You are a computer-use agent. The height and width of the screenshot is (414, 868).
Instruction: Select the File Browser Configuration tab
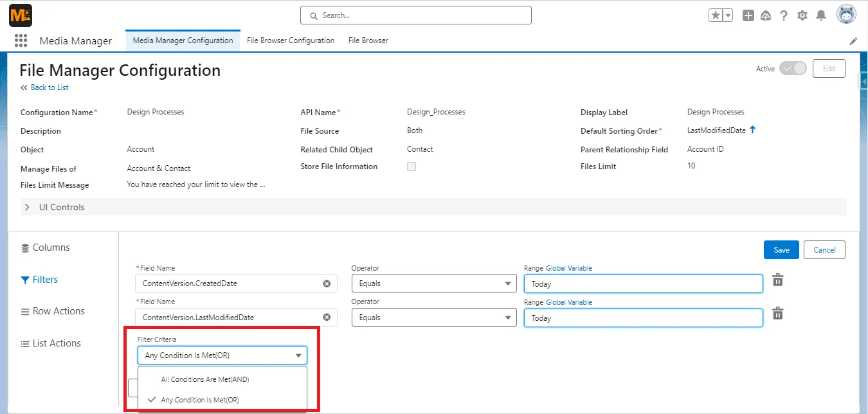coord(290,40)
